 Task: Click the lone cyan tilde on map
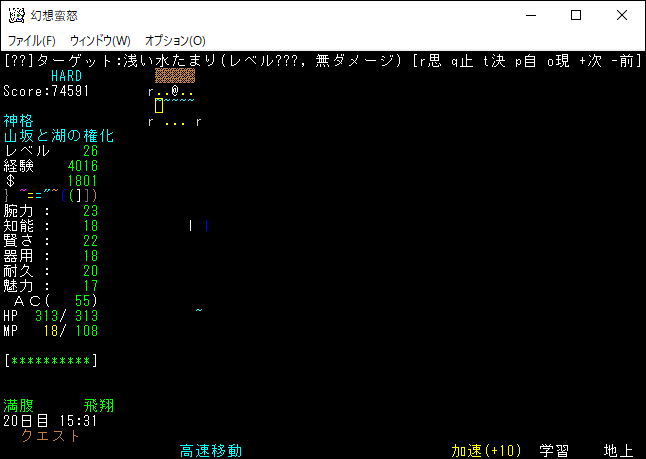[198, 312]
